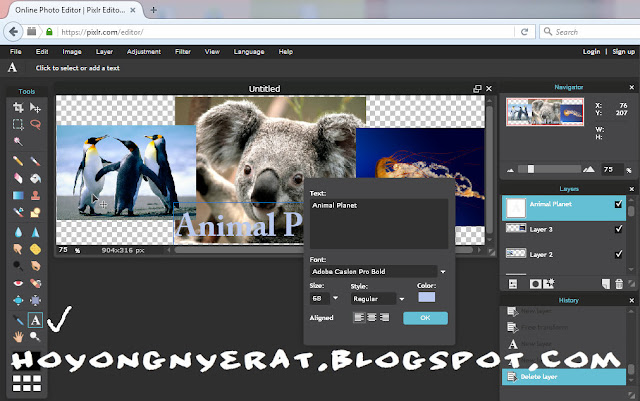Select the Pinch tool
640x401 pixels.
pos(35,301)
